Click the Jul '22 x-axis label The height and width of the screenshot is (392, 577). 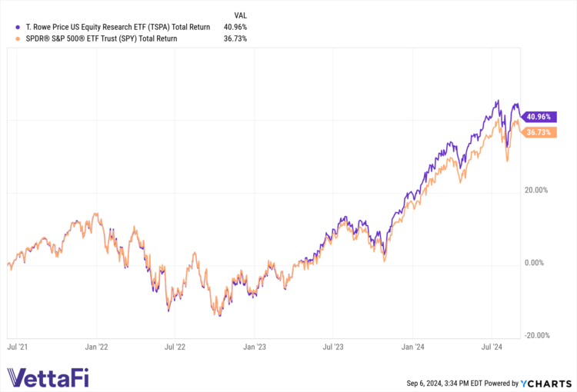click(175, 347)
